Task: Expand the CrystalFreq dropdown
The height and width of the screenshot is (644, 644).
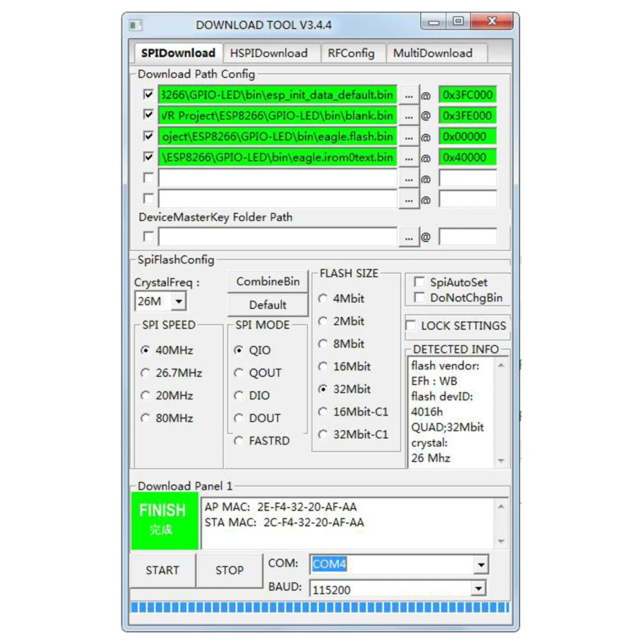Action: [x=179, y=301]
